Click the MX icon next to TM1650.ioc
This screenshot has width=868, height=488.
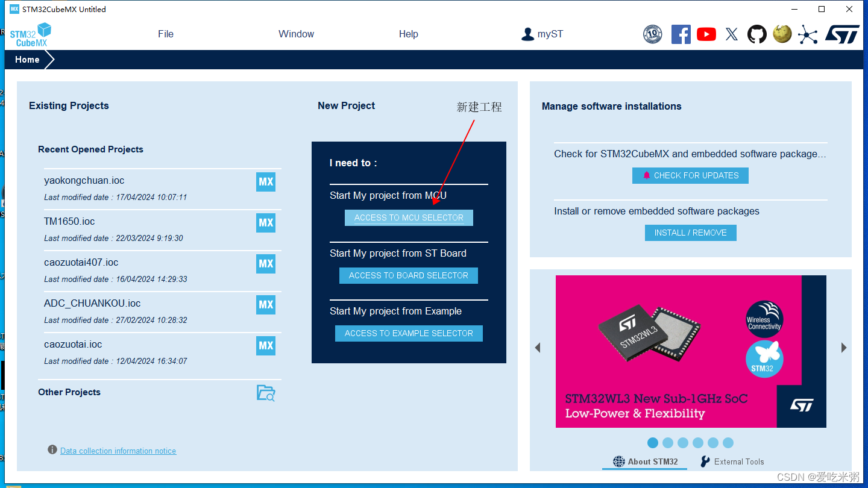266,223
